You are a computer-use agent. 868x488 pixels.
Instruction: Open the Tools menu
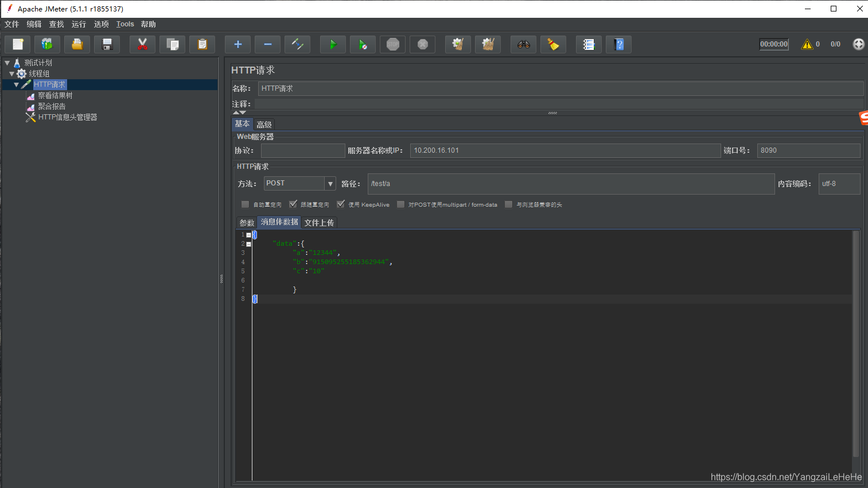(125, 24)
